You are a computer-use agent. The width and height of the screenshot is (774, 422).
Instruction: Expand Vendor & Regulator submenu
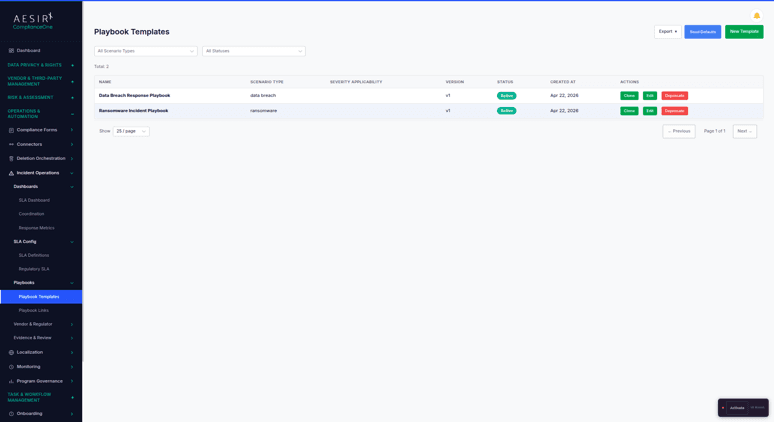point(41,324)
